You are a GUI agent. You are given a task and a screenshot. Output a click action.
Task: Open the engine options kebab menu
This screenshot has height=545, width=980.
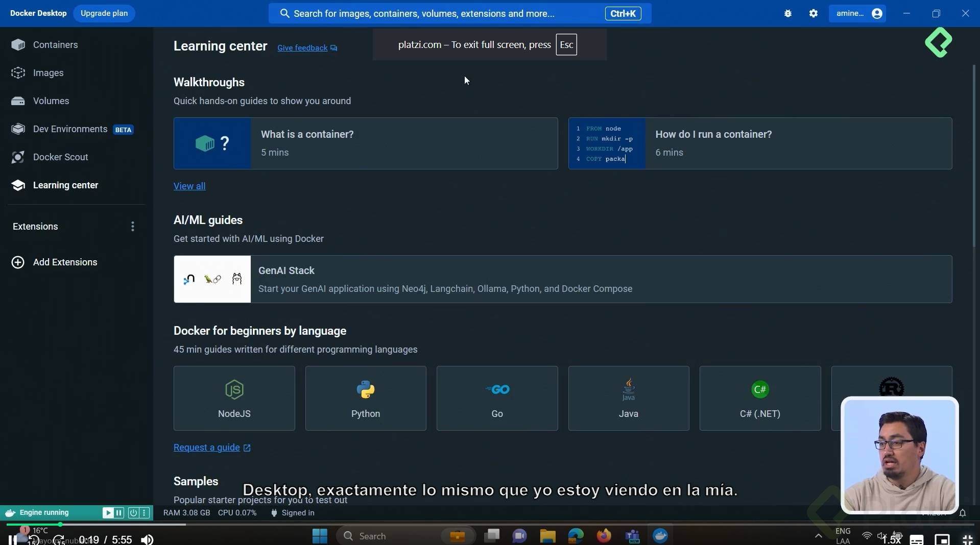144,513
